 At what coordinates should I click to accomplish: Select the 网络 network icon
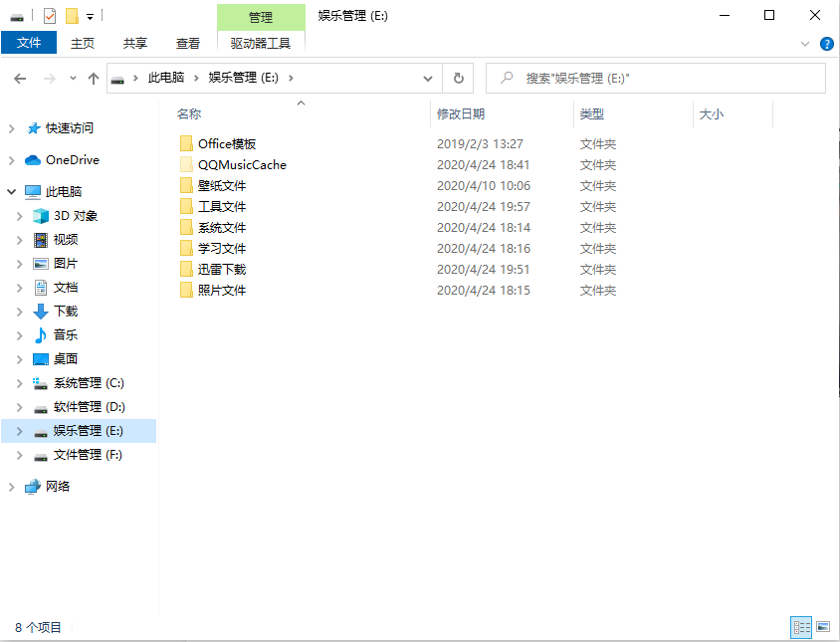[33, 486]
